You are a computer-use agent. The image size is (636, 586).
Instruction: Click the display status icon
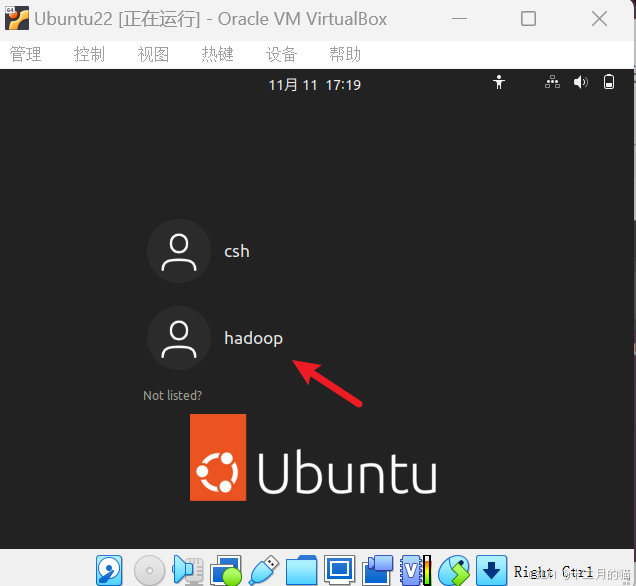(x=339, y=570)
